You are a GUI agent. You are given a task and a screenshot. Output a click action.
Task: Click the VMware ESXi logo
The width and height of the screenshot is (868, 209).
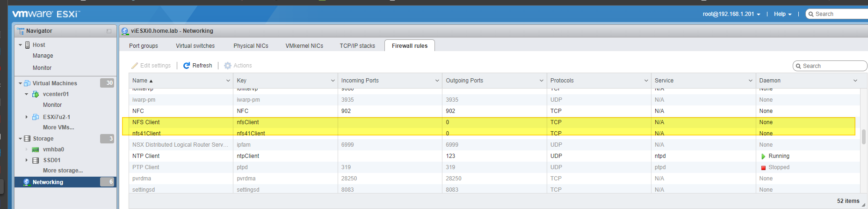point(46,14)
